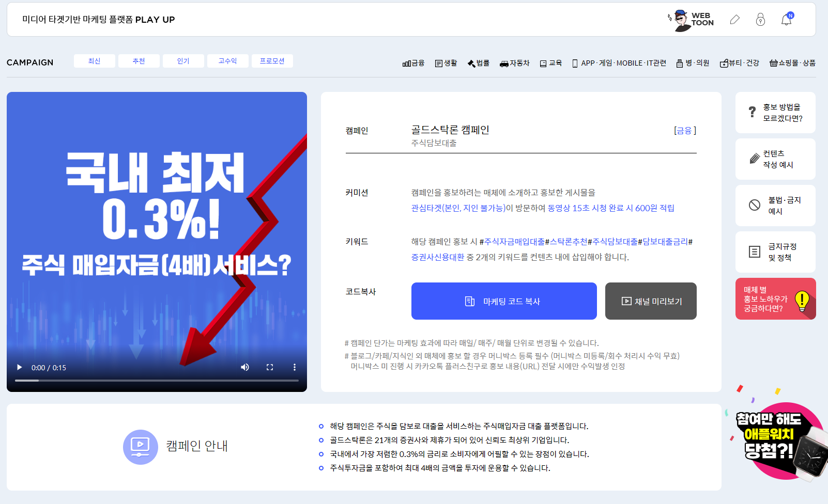Open the 금지규정 및 정책 card
Image resolution: width=828 pixels, height=504 pixels.
point(775,252)
